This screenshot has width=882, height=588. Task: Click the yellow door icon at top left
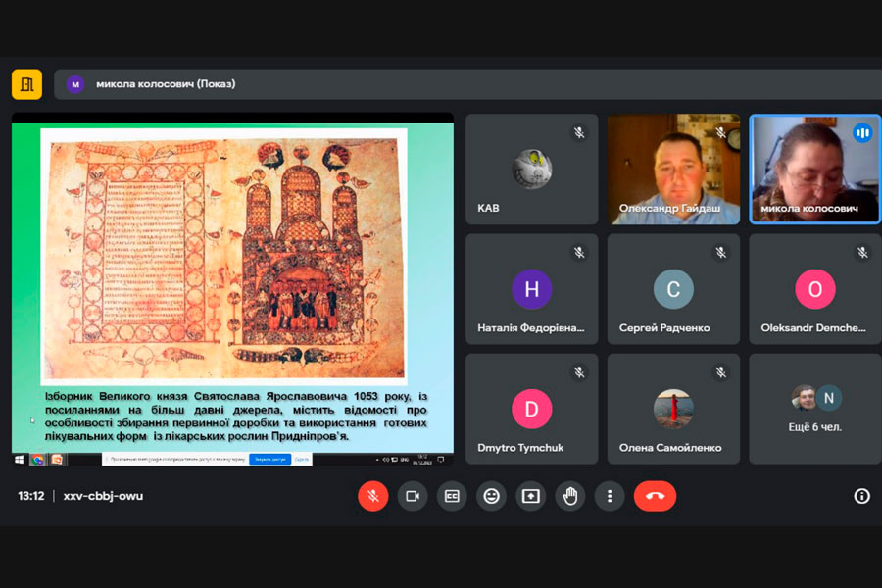[26, 84]
